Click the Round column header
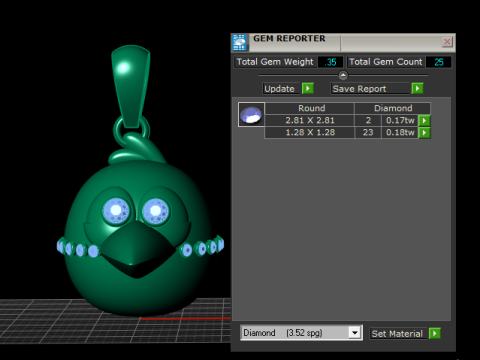Screen dimensions: 480x360 click(x=311, y=108)
